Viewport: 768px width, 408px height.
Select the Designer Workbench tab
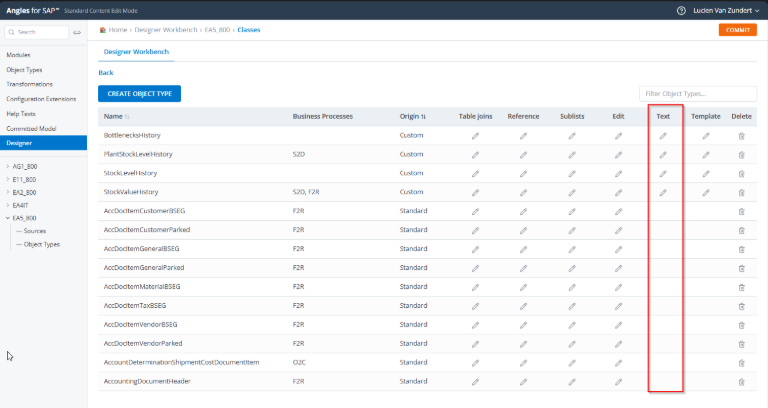[x=136, y=51]
